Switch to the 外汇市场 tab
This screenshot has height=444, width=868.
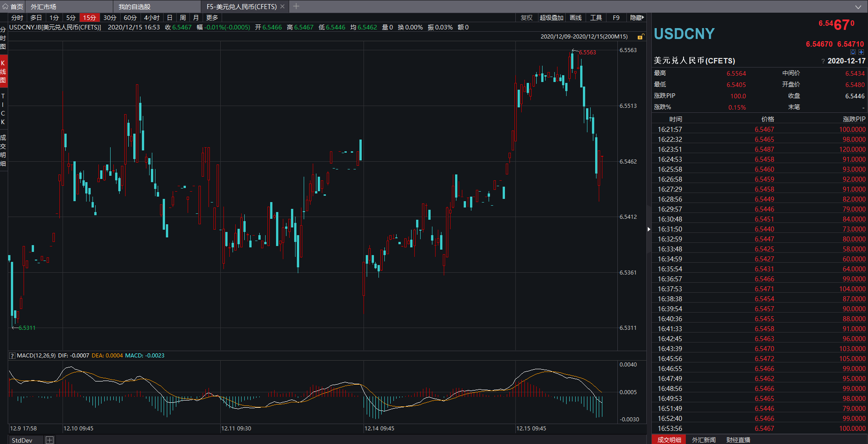click(x=44, y=7)
